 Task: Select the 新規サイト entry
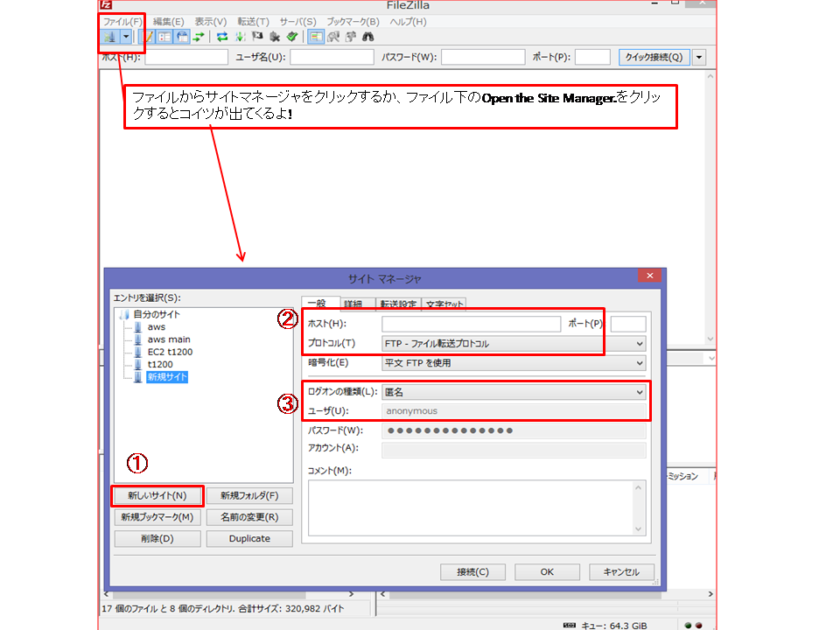tap(167, 377)
